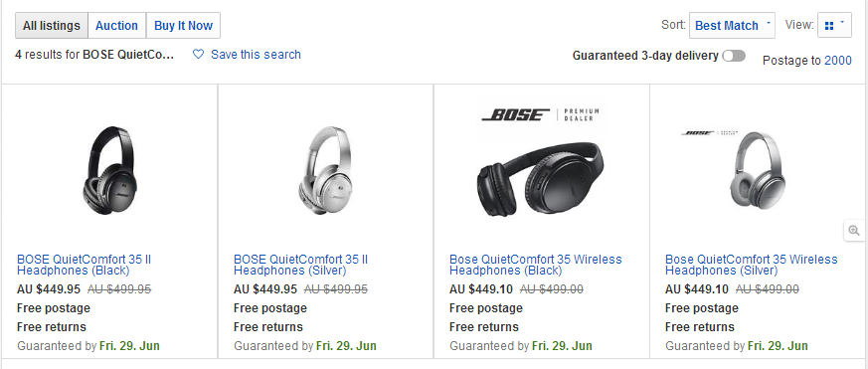
Task: Click the Save this search link
Action: pos(256,55)
